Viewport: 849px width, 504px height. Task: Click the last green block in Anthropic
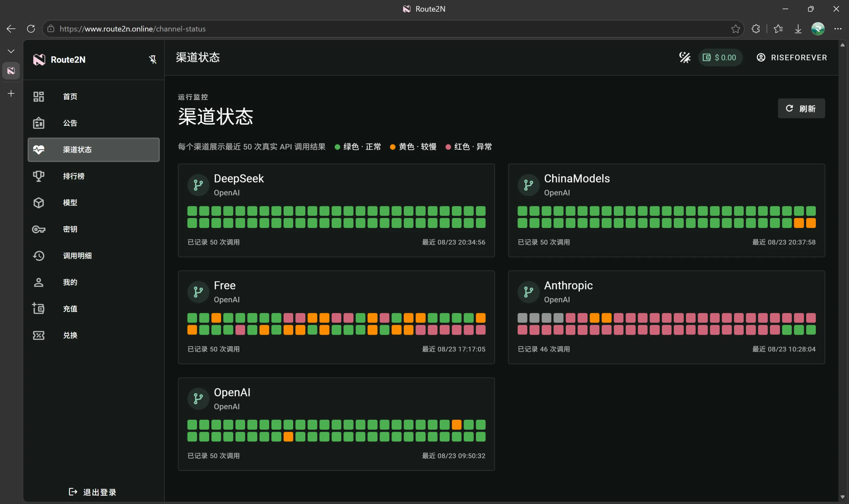point(811,330)
